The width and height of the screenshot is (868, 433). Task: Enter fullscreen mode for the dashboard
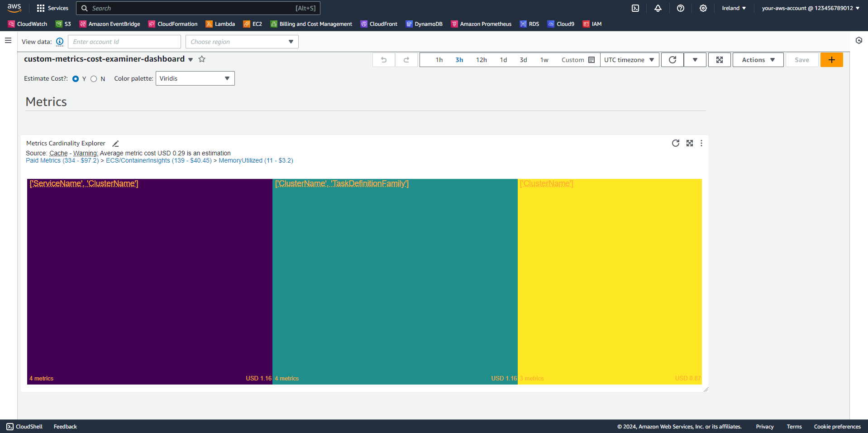pos(719,59)
